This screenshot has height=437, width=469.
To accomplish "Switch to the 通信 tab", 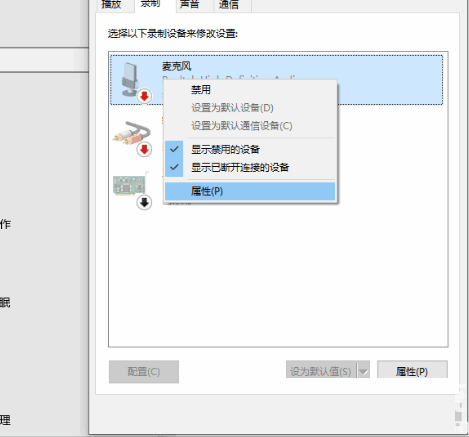I will coord(229,5).
